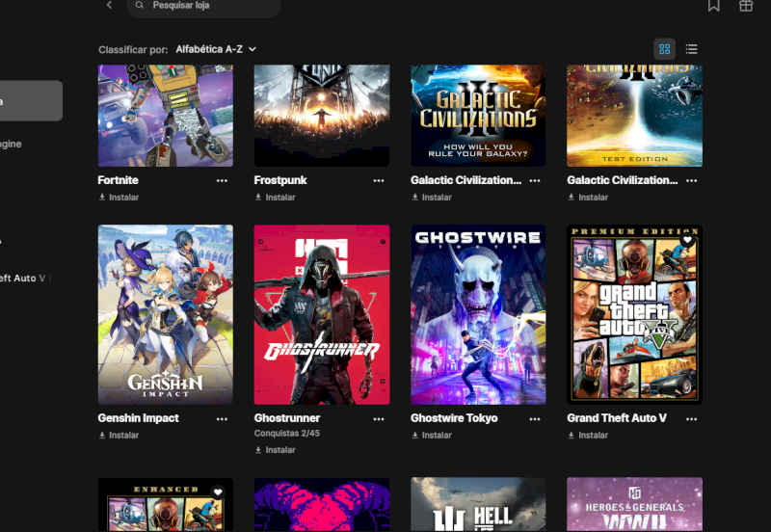Switch to grid view
The height and width of the screenshot is (532, 771).
(664, 49)
